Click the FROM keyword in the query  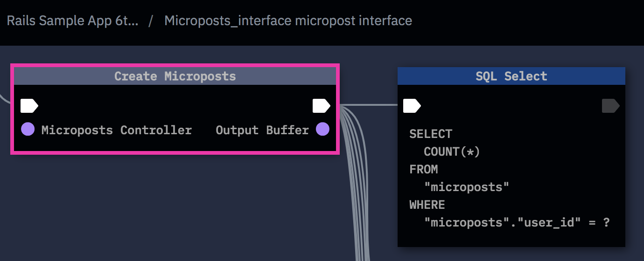pyautogui.click(x=423, y=170)
